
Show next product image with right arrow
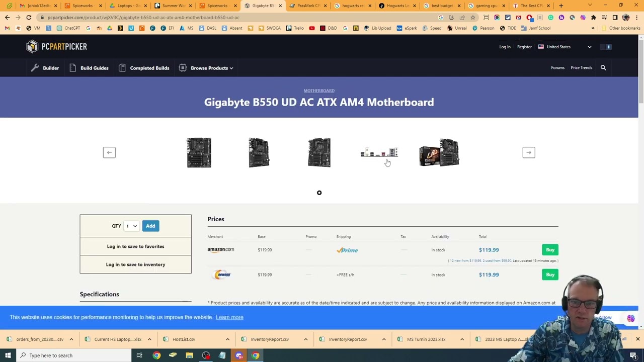point(529,152)
